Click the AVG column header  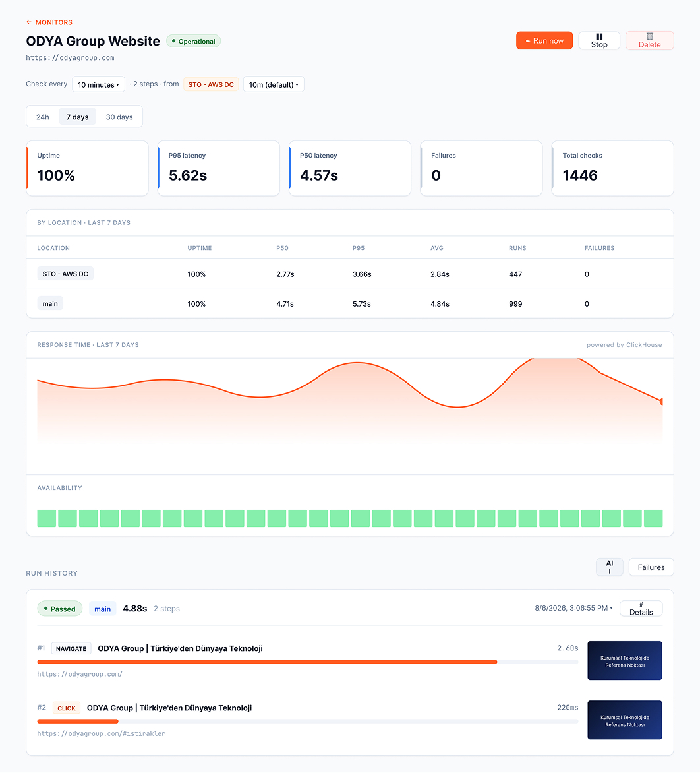click(x=437, y=248)
